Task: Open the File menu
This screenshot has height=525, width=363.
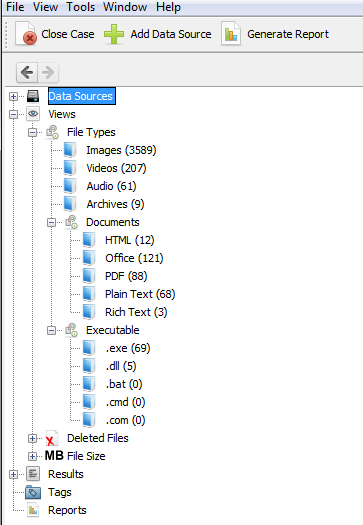Action: click(15, 7)
